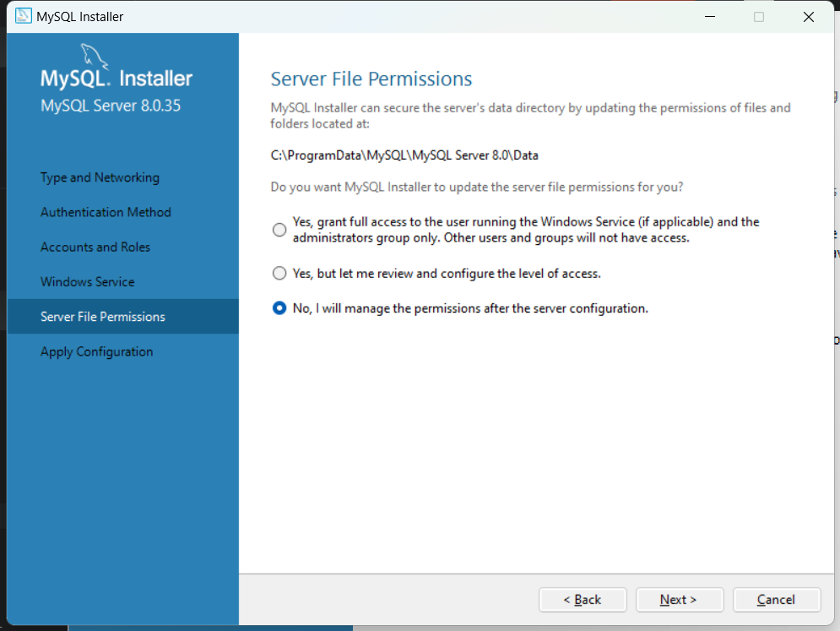Choose review and configure access level option

(279, 274)
